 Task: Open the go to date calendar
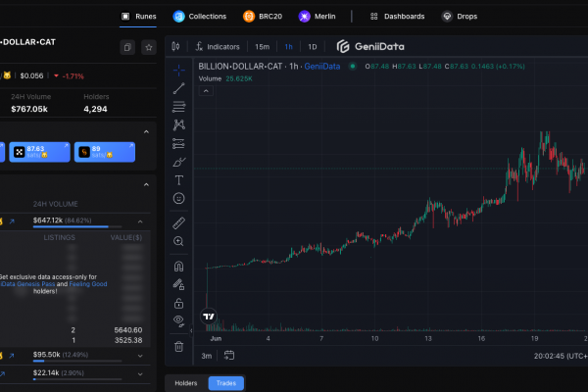(229, 355)
